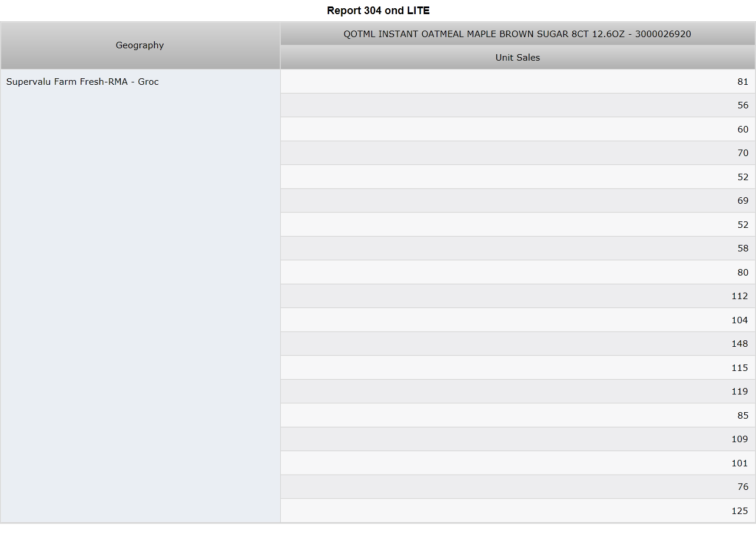Image resolution: width=756 pixels, height=557 pixels.
Task: Select the cell with value 125
Action: [x=518, y=511]
